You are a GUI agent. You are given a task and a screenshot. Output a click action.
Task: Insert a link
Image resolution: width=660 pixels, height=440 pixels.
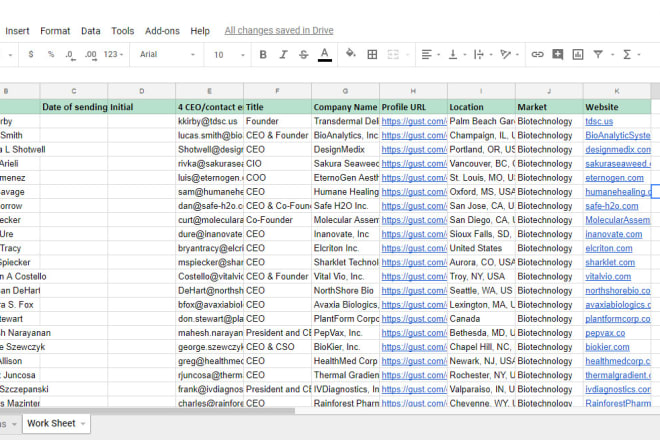537,55
